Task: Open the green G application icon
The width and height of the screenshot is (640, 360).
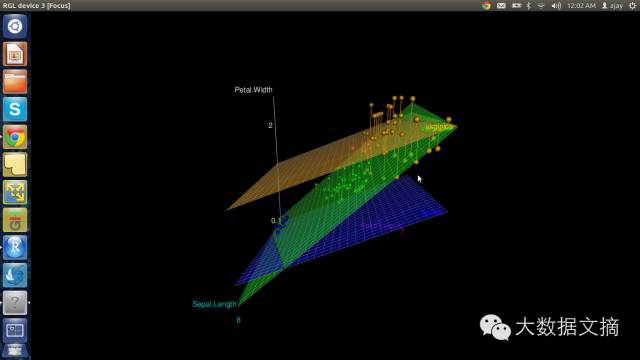Action: coord(15,220)
